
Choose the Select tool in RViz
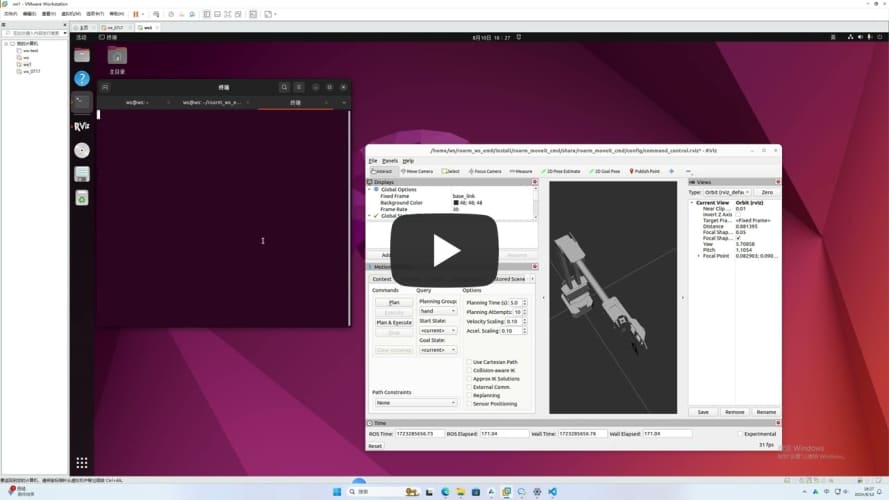451,171
